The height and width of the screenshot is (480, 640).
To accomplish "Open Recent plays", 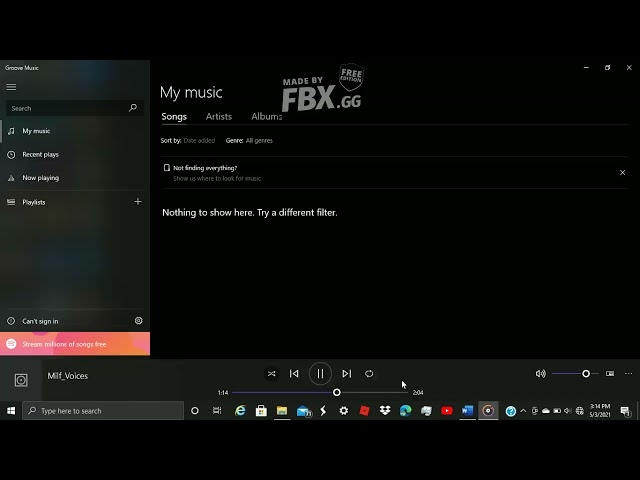I will 75,155.
